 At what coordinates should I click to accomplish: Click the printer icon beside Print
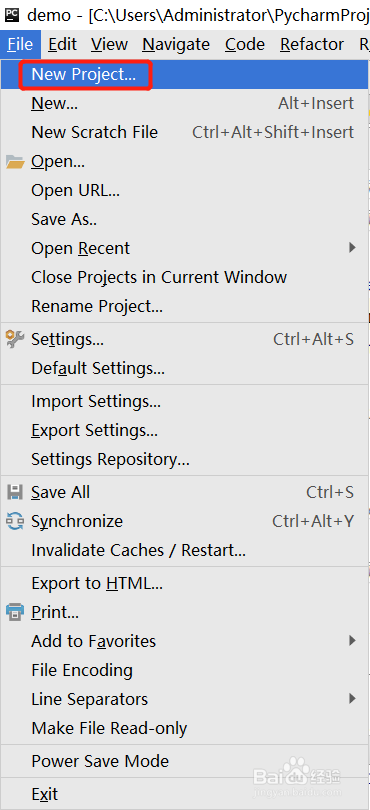[15, 612]
